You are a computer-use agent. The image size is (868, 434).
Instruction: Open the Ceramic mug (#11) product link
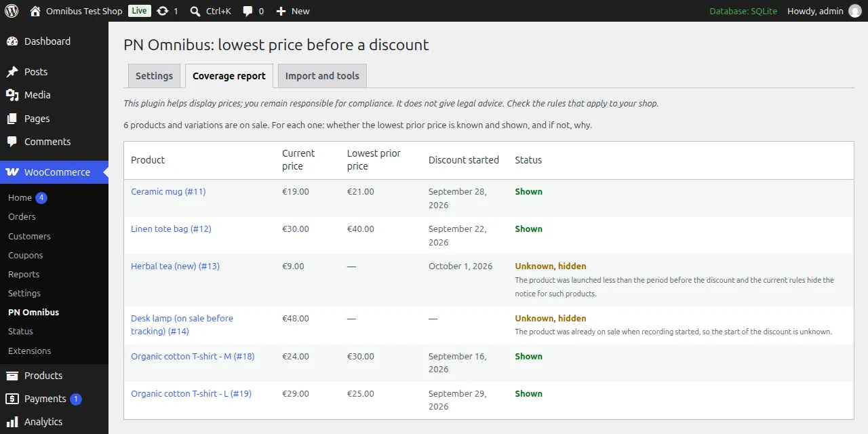pyautogui.click(x=168, y=192)
